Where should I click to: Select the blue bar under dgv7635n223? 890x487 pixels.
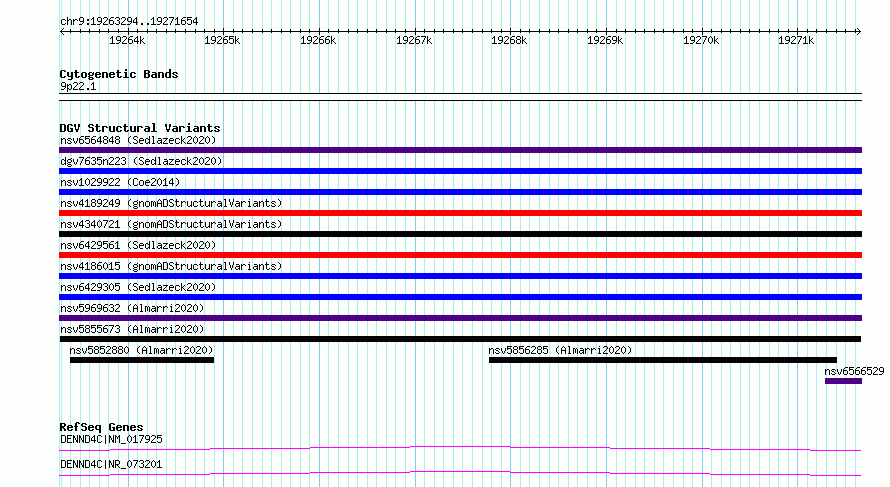pos(460,171)
